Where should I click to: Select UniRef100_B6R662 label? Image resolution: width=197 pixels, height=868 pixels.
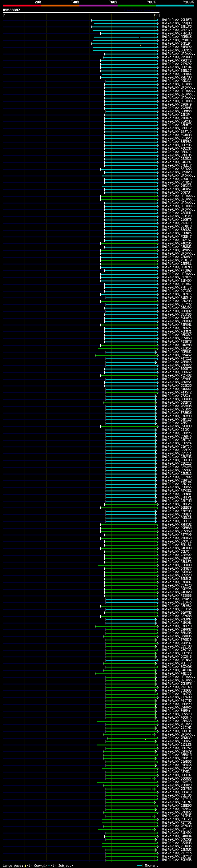tap(176, 372)
